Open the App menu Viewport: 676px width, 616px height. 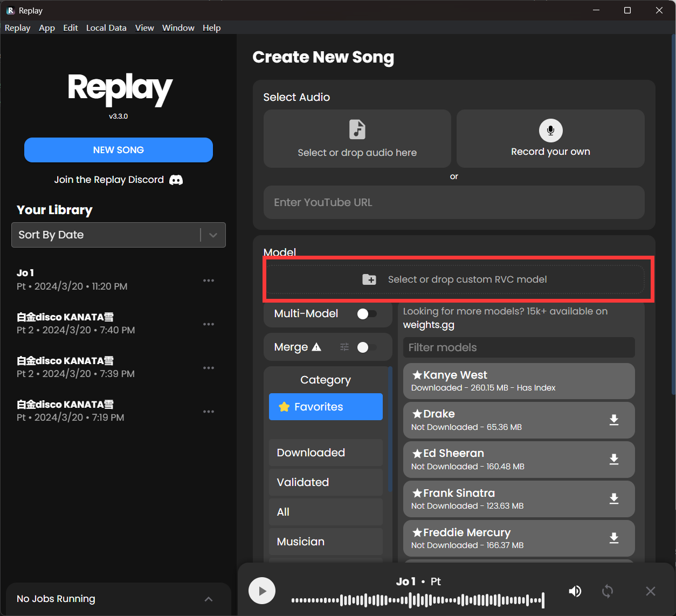pyautogui.click(x=47, y=28)
